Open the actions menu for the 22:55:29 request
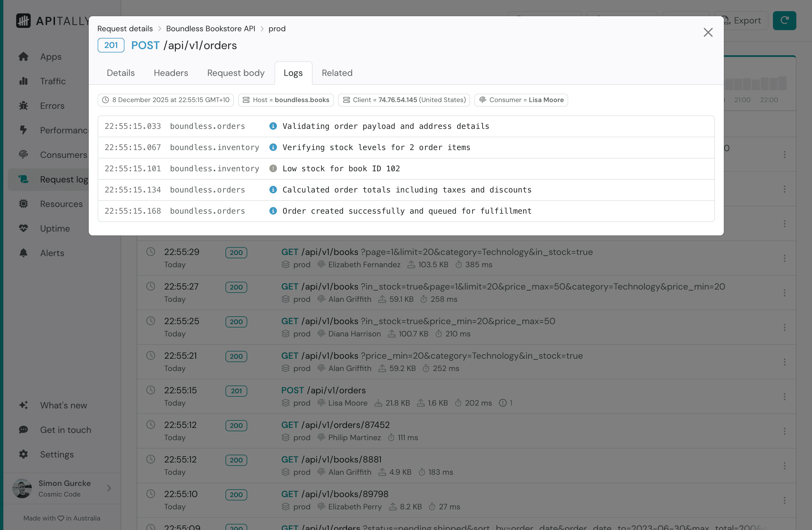Image resolution: width=812 pixels, height=530 pixels. click(785, 258)
